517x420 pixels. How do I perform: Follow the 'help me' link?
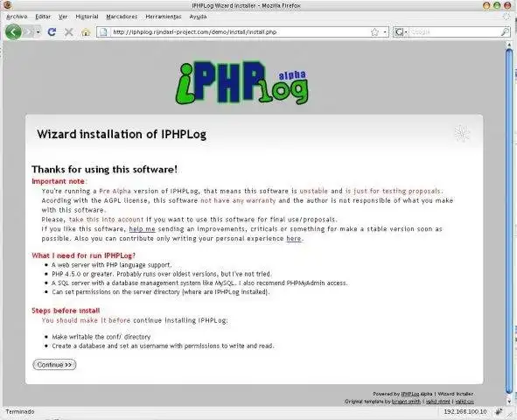point(142,228)
